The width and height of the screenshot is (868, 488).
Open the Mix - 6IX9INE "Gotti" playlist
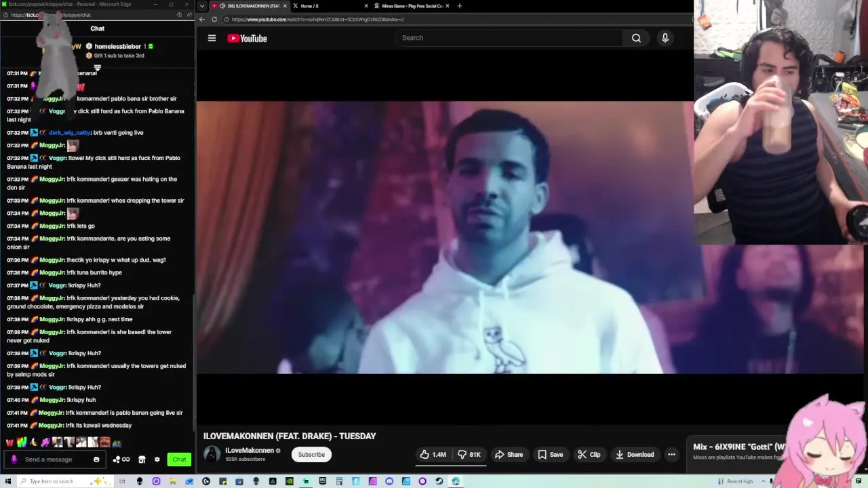click(x=739, y=447)
